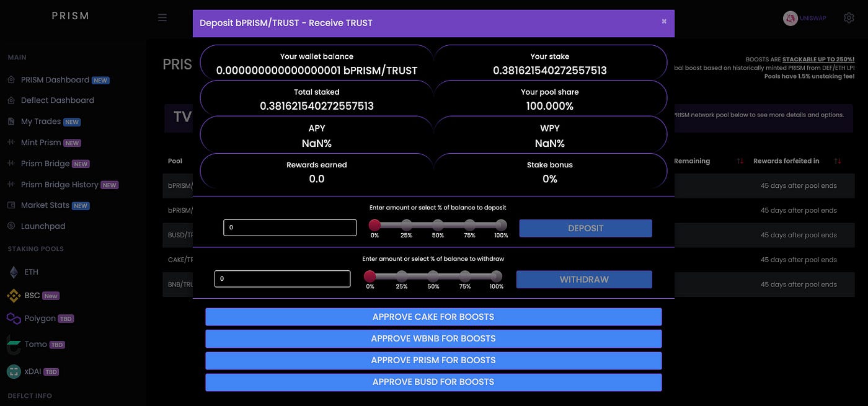
Task: Click the xDAI logo icon
Action: click(x=14, y=371)
